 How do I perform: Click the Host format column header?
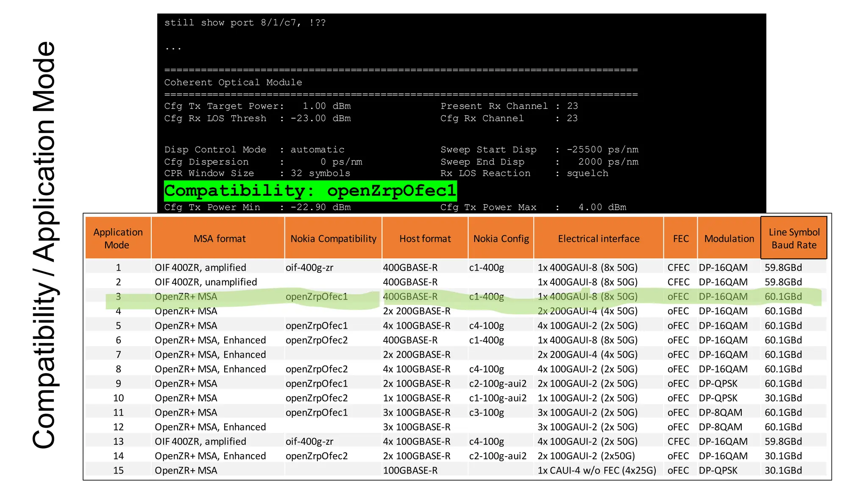[425, 238]
